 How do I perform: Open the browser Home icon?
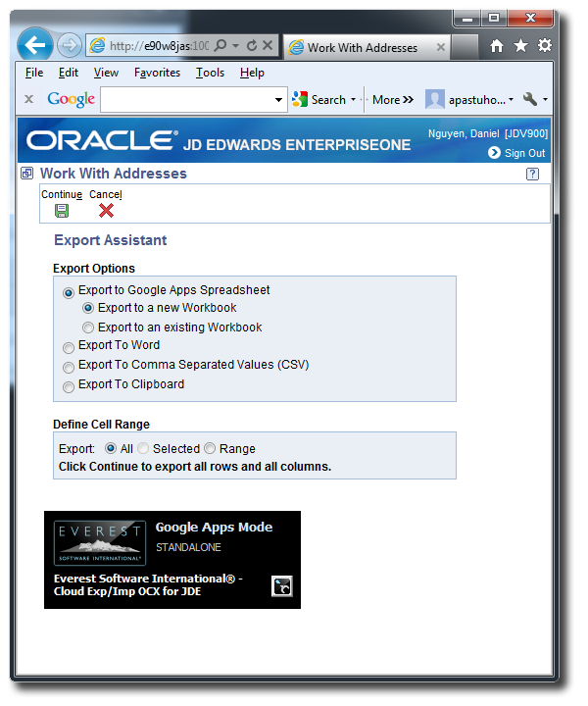click(497, 45)
